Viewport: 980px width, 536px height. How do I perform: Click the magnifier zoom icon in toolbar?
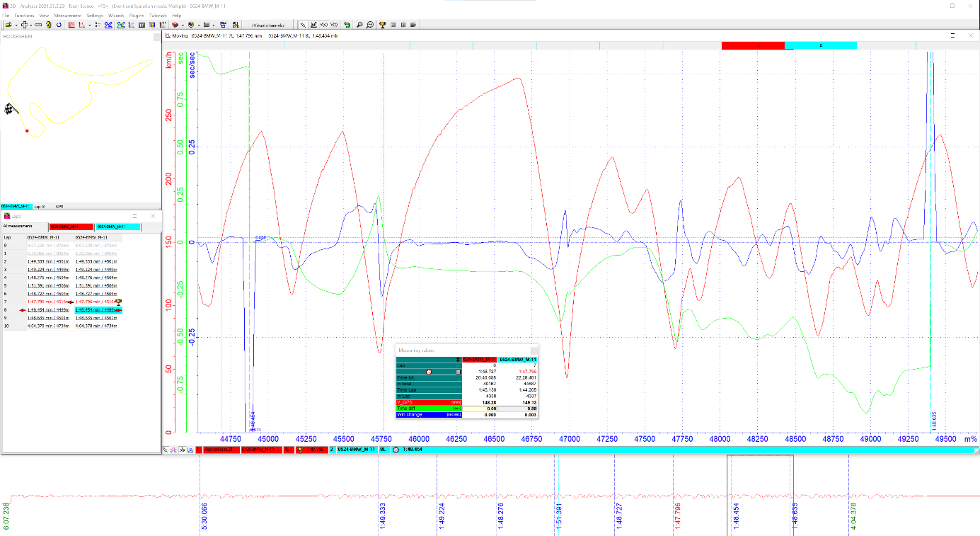point(359,25)
